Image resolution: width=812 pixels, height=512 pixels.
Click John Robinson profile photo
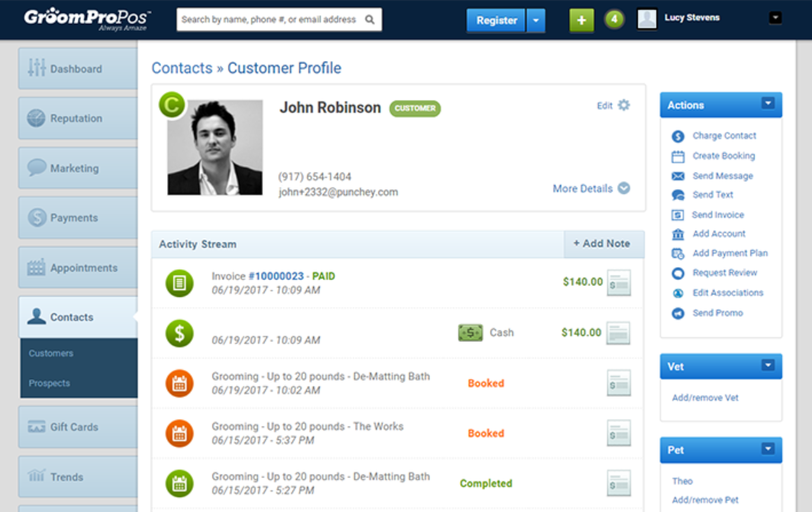pos(215,147)
